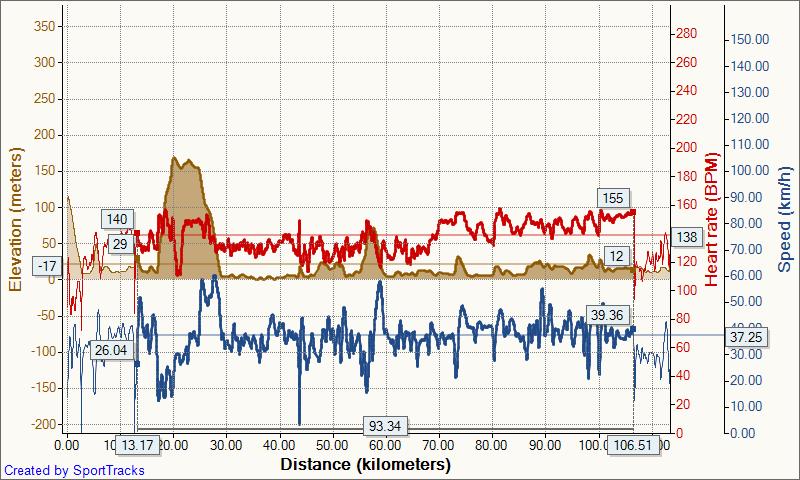Click the 29 elevation value label
This screenshot has width=800, height=480.
(120, 243)
